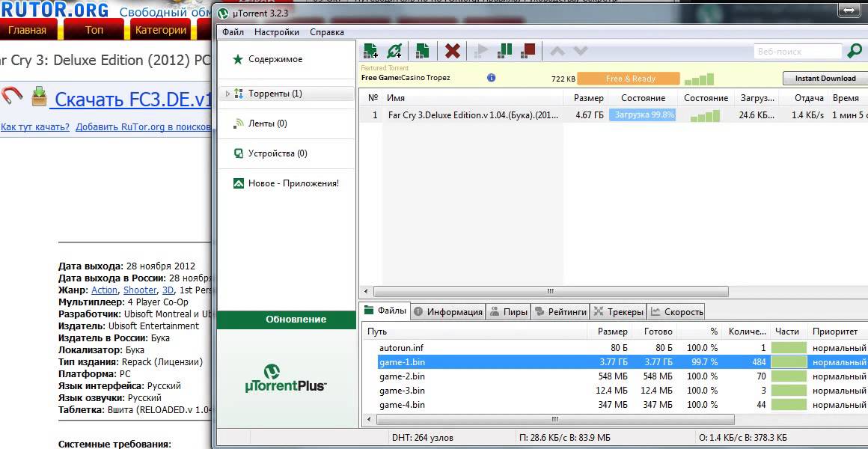The height and width of the screenshot is (449, 868).
Task: Click Скачать FC3.DE link in browser
Action: (131, 99)
